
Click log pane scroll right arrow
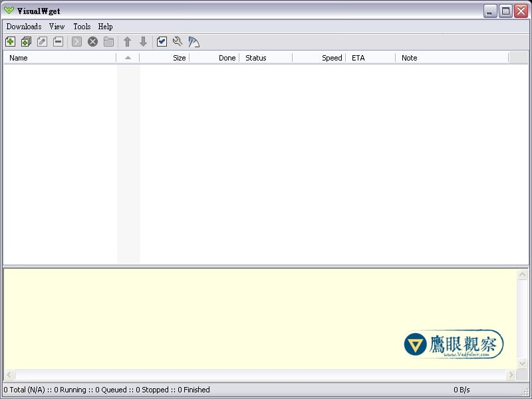511,374
